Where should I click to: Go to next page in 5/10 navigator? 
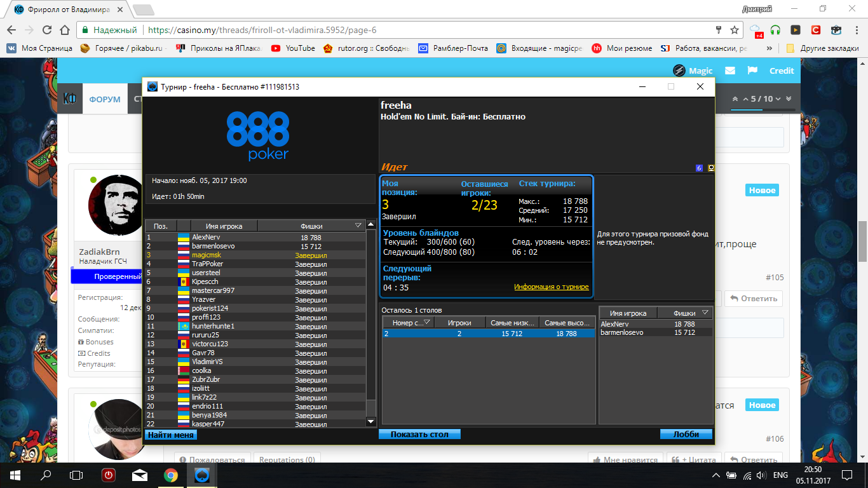[779, 99]
